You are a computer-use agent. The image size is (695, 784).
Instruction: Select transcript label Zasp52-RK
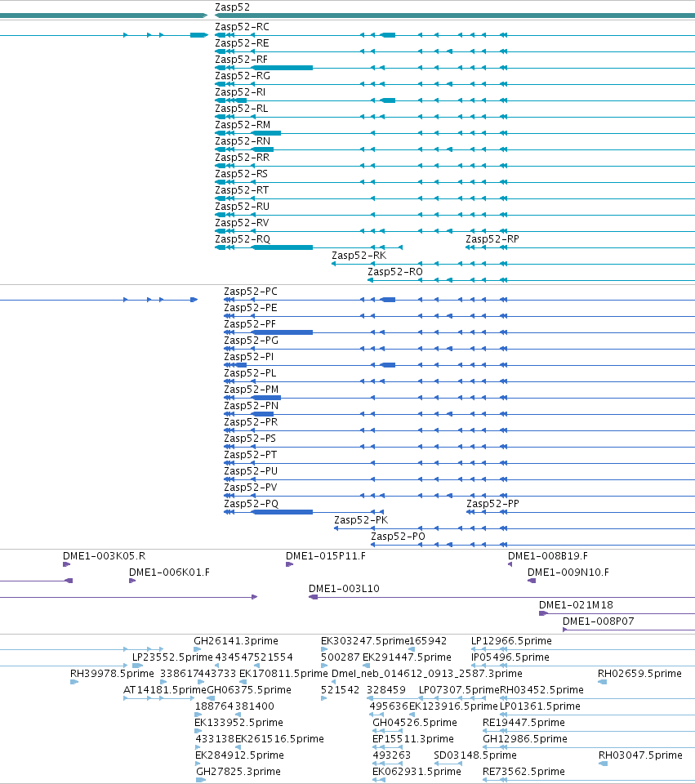[359, 256]
